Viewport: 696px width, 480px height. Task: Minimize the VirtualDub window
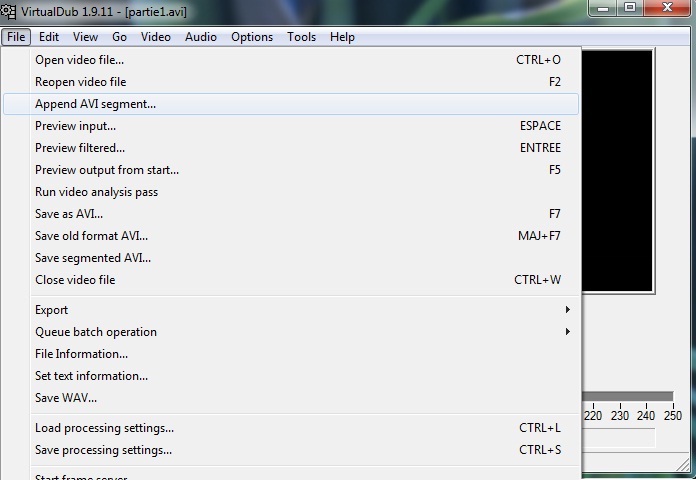point(603,8)
